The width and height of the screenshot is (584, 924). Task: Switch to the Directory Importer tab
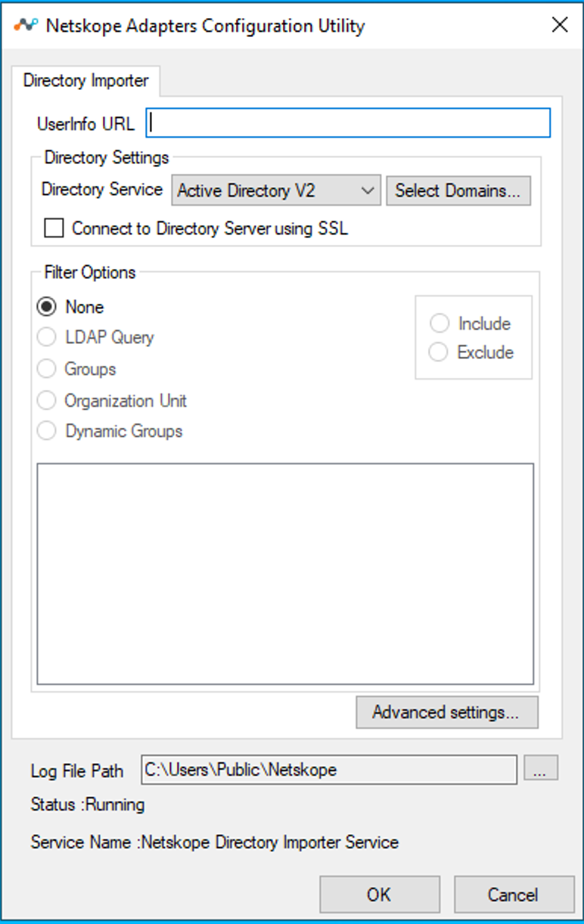pos(85,81)
